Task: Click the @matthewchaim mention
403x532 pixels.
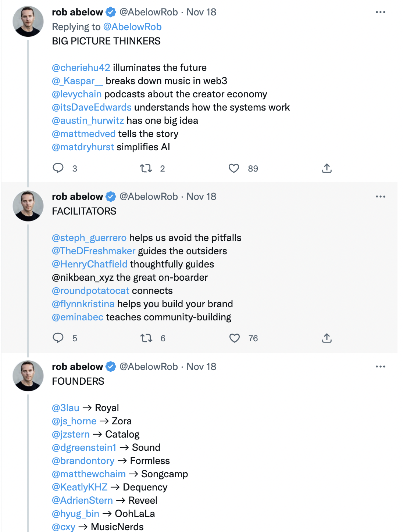Action: click(x=89, y=474)
